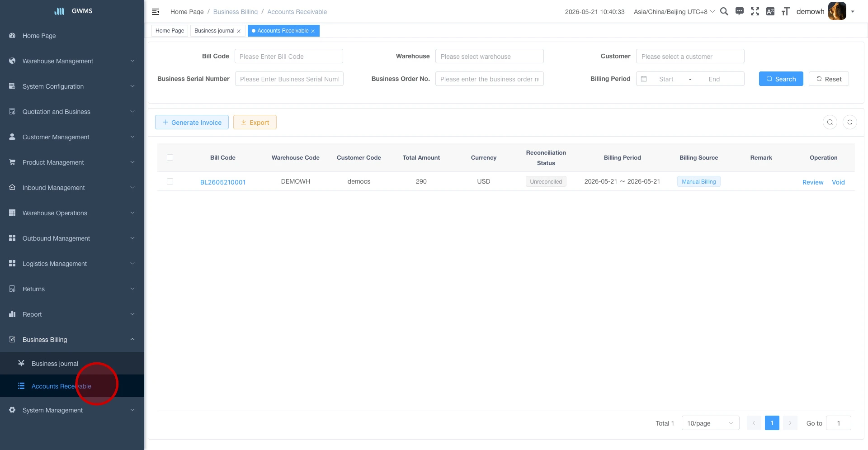This screenshot has width=868, height=450.
Task: Check the BL2605210001 row checkbox
Action: 170,181
